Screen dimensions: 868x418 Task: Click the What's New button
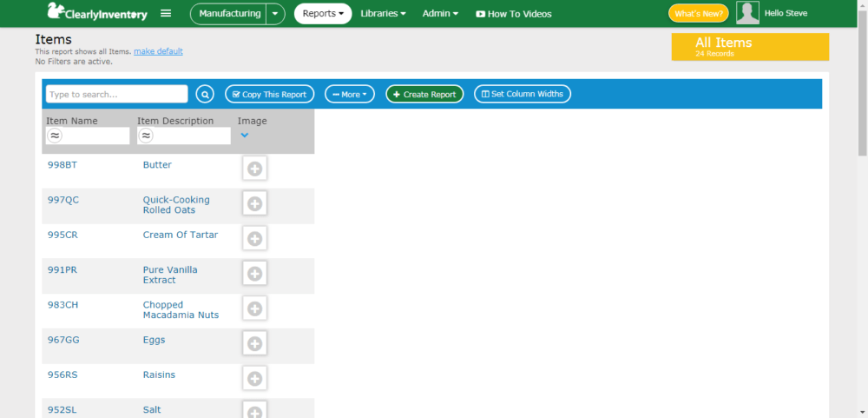pyautogui.click(x=699, y=13)
